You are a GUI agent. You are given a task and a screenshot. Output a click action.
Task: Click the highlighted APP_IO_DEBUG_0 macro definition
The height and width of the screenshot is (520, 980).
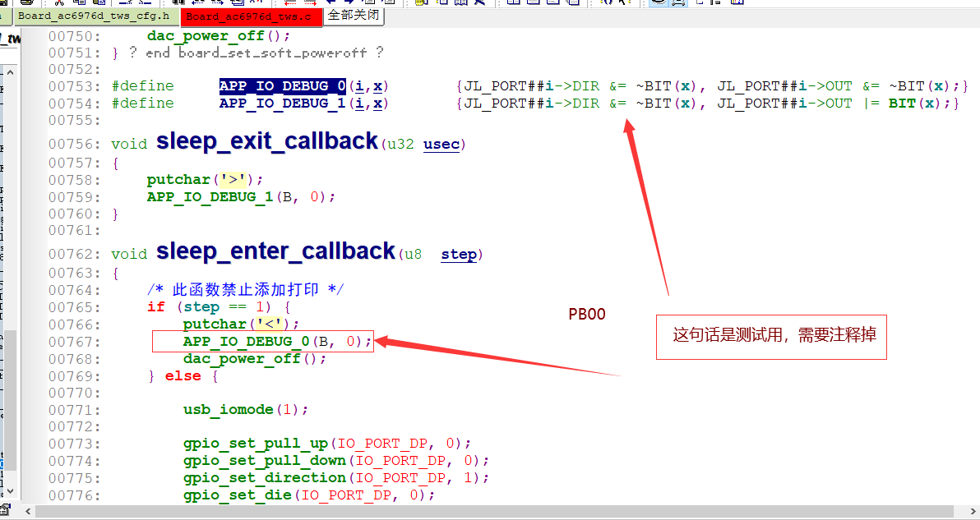tap(283, 86)
